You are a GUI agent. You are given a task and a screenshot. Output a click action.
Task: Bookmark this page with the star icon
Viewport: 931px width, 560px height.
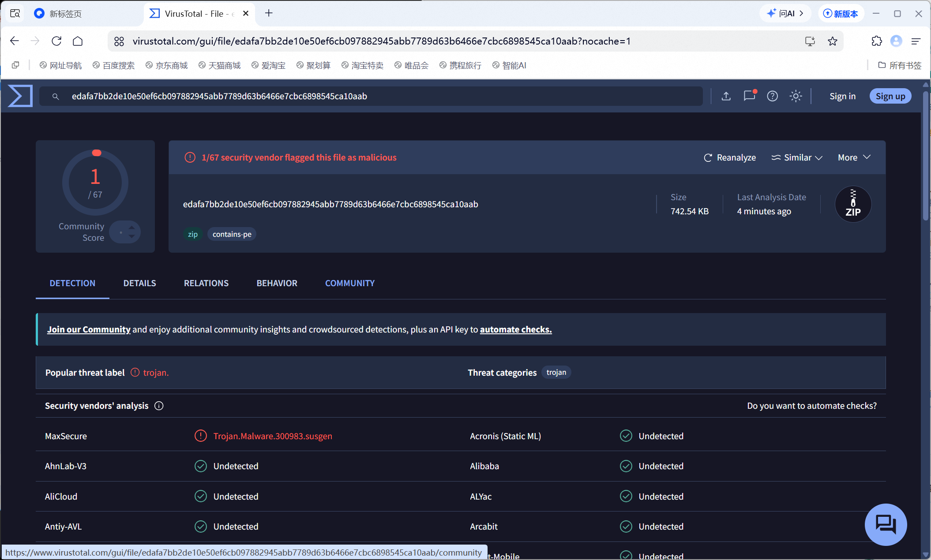(832, 41)
